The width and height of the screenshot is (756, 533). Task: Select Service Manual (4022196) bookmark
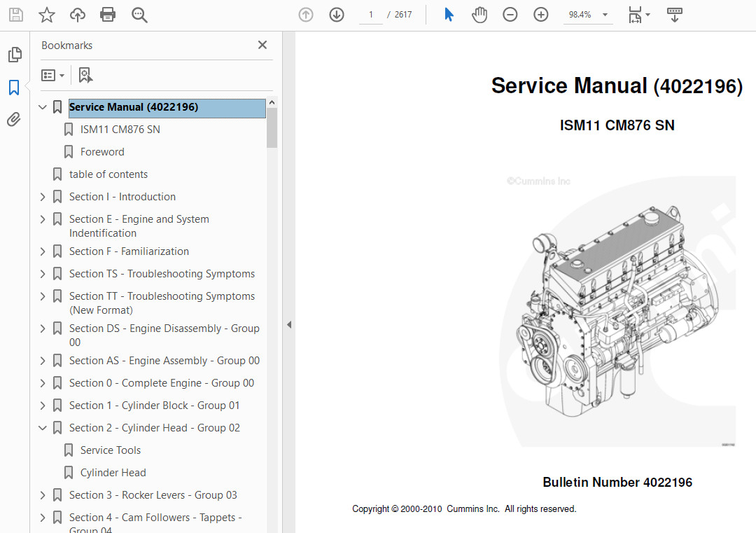tap(167, 107)
